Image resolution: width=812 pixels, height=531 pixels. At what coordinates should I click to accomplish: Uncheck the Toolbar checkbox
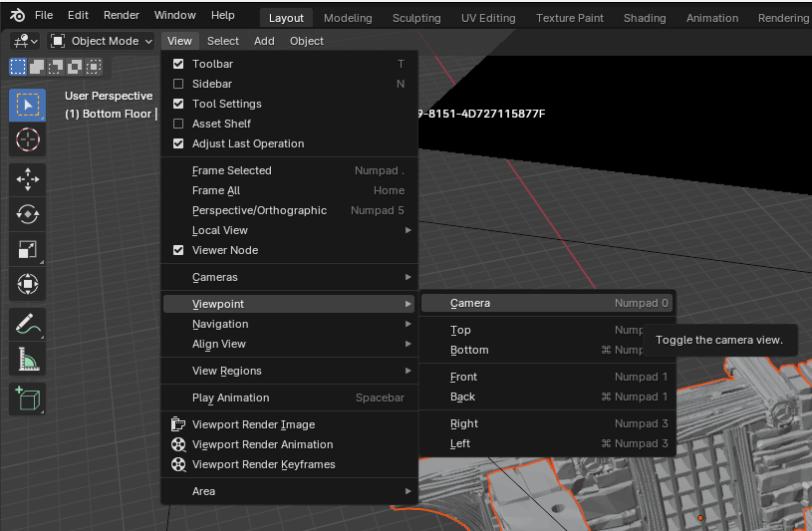click(x=179, y=64)
